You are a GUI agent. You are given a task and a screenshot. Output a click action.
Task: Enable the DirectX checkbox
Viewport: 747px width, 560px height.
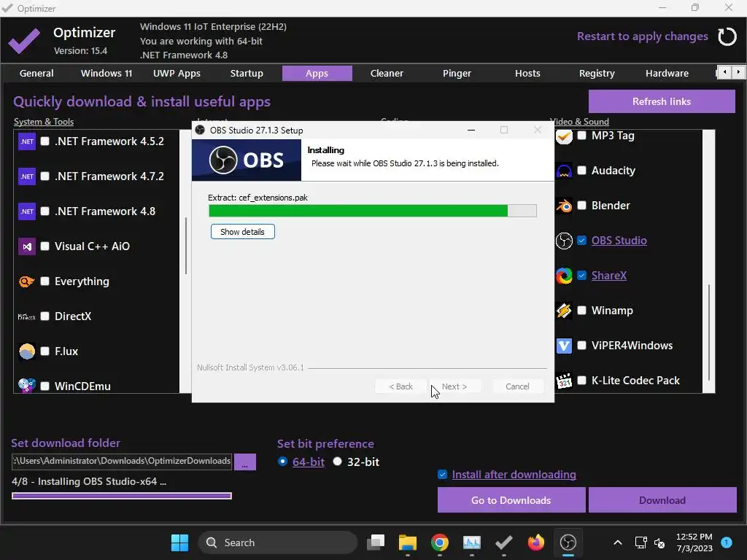(x=44, y=316)
